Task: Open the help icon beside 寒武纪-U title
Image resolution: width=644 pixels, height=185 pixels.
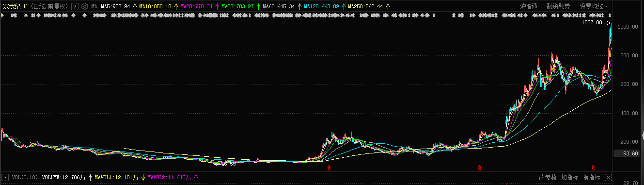Action: (74, 6)
